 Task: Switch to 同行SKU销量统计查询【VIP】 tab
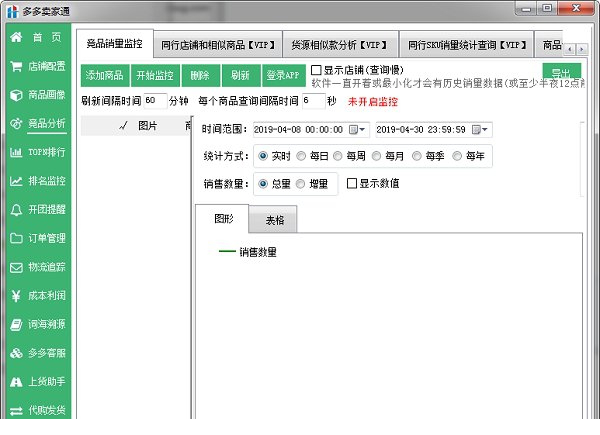coord(466,45)
